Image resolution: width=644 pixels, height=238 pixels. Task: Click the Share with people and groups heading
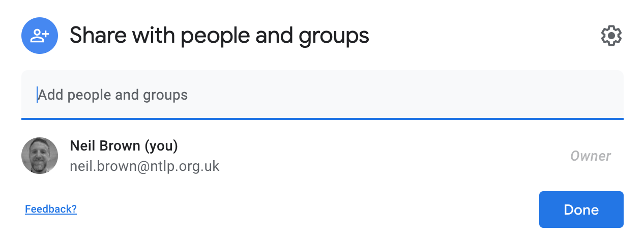[x=219, y=35]
